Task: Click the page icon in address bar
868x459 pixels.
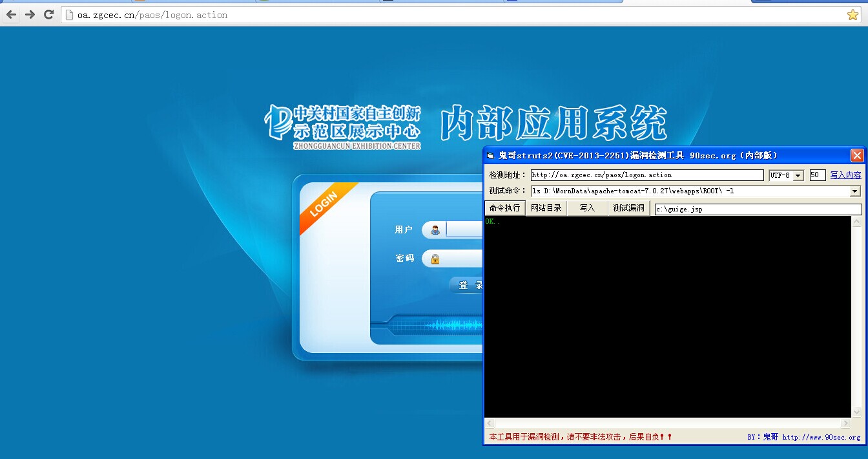Action: [70, 15]
